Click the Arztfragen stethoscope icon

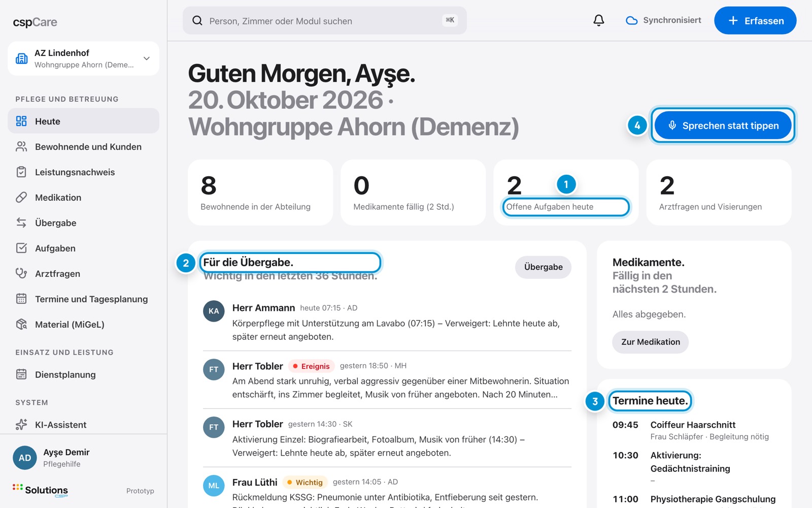[x=21, y=273]
